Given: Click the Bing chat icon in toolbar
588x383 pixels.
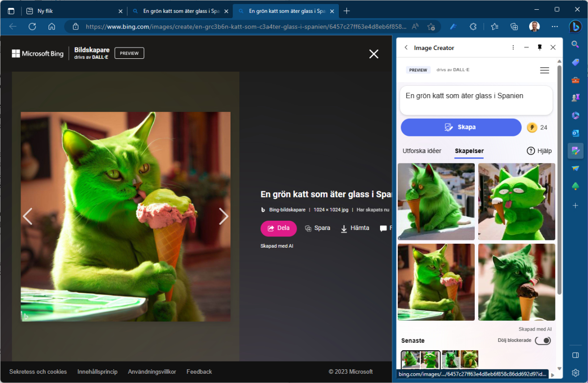Looking at the screenshot, I should click(575, 26).
